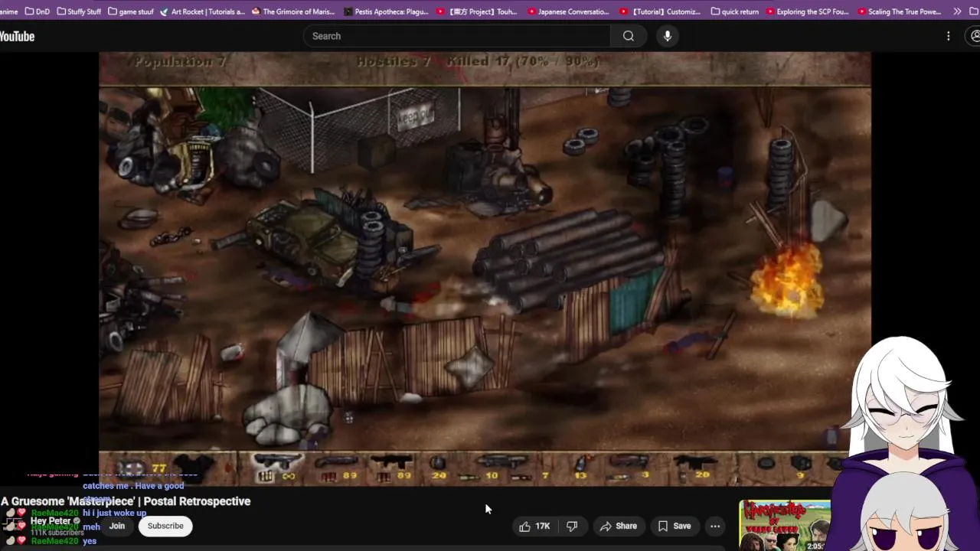The height and width of the screenshot is (551, 980).
Task: Open the quick return bookmarks folder
Action: [x=735, y=11]
